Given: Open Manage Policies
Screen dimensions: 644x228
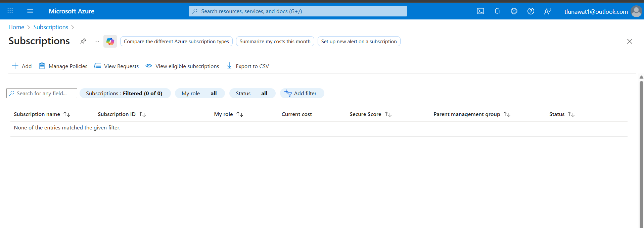Looking at the screenshot, I should pos(63,66).
